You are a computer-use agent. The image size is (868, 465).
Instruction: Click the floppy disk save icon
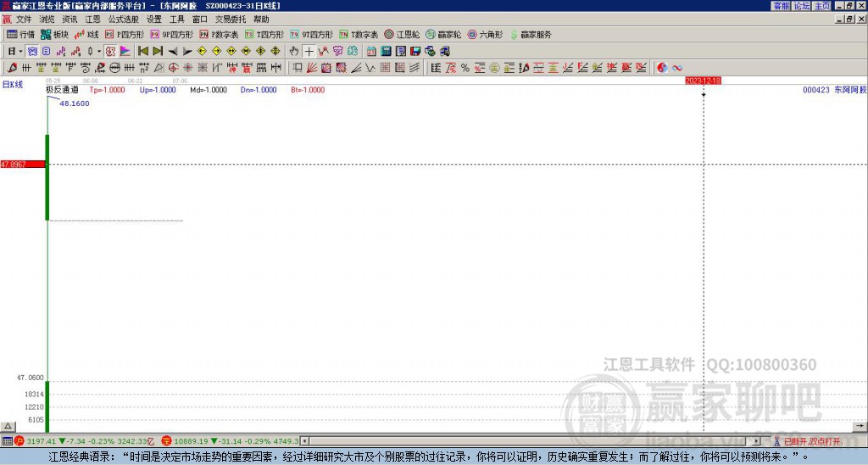click(415, 51)
